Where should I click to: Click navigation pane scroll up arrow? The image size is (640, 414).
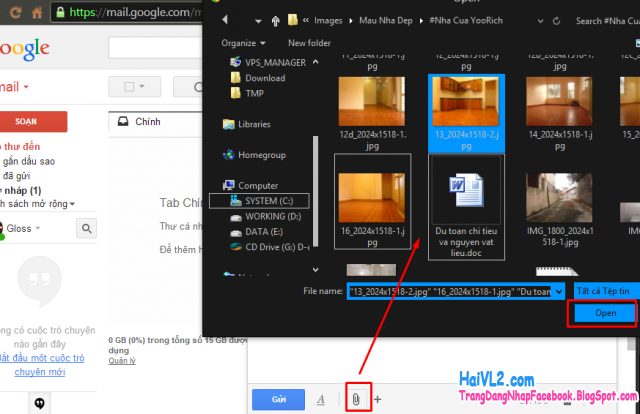(316, 62)
